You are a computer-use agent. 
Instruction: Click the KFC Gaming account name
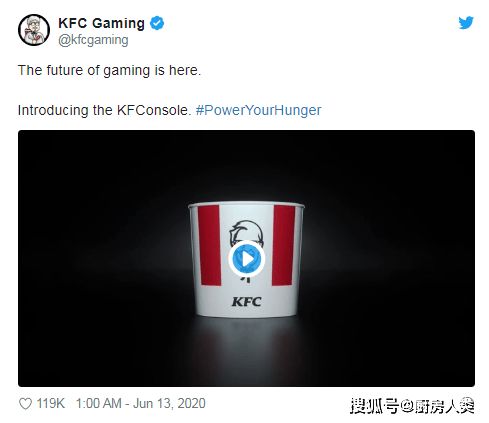pyautogui.click(x=101, y=23)
